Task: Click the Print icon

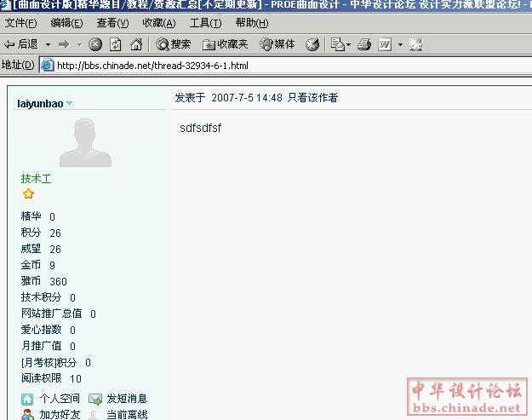Action: [x=364, y=44]
